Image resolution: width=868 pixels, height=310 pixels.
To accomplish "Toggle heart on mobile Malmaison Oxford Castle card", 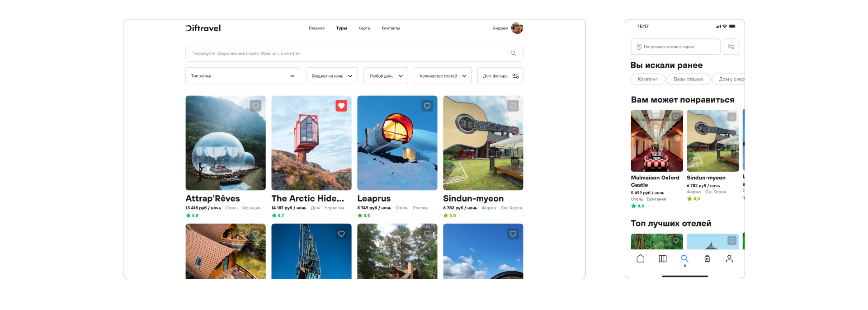I will point(676,117).
